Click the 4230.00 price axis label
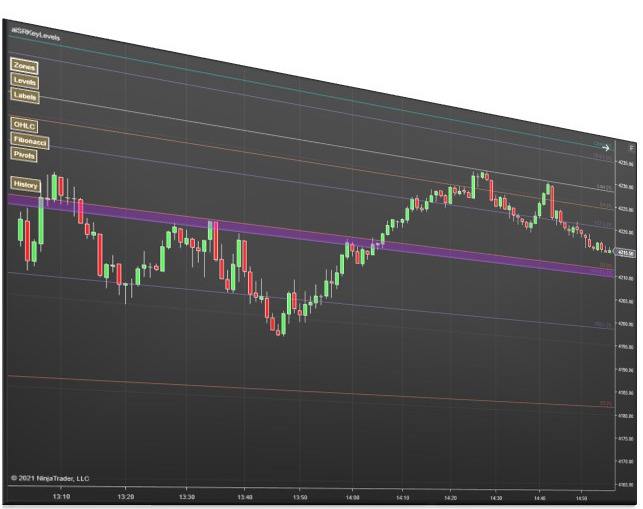 (x=626, y=186)
